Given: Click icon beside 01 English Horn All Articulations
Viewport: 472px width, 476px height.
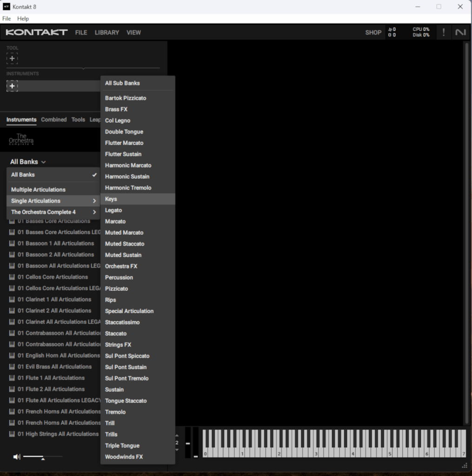Looking at the screenshot, I should 12,356.
